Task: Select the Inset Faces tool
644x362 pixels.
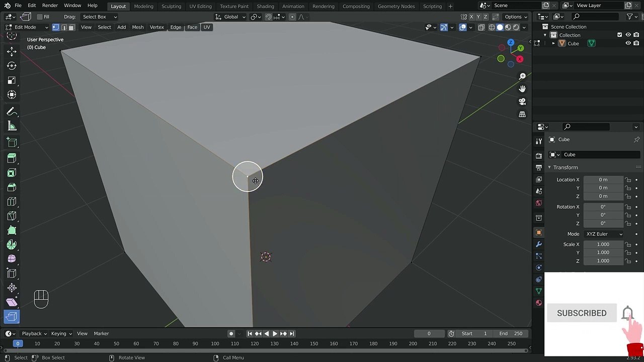Action: (x=12, y=173)
